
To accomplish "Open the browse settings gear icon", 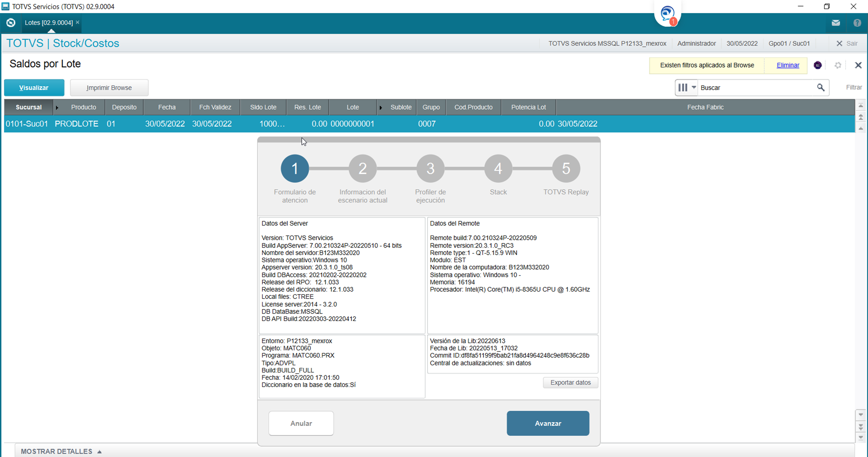I will (x=838, y=65).
